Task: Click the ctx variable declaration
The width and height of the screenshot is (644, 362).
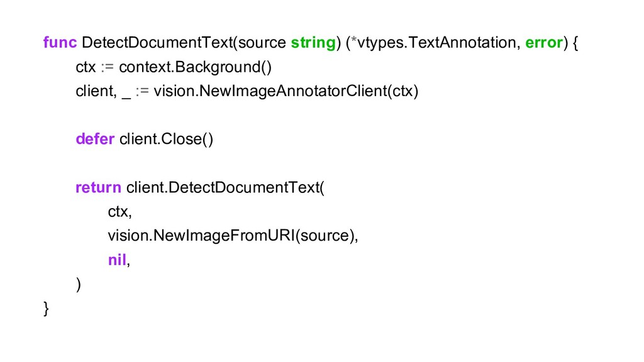Action: click(x=86, y=67)
